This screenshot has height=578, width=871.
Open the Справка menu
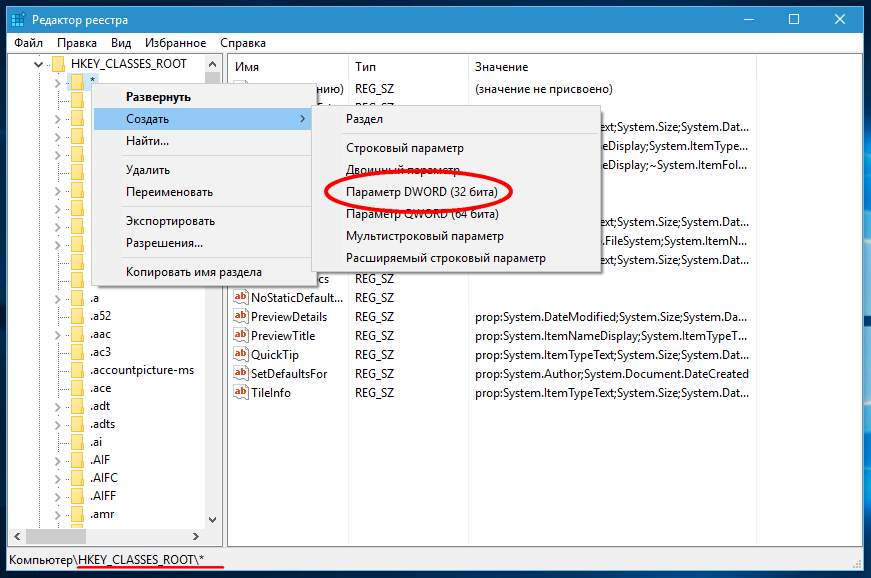click(243, 43)
